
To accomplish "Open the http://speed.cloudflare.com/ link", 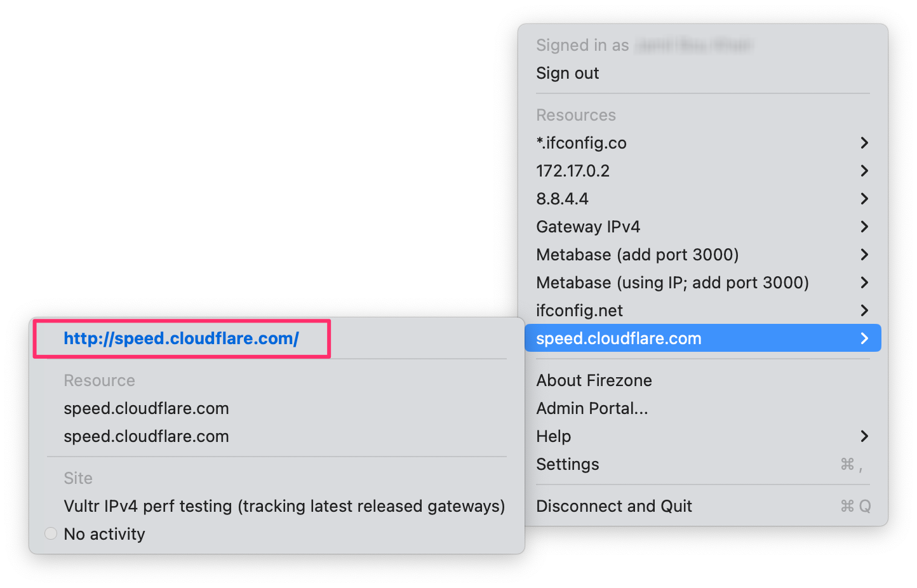I will [x=181, y=338].
